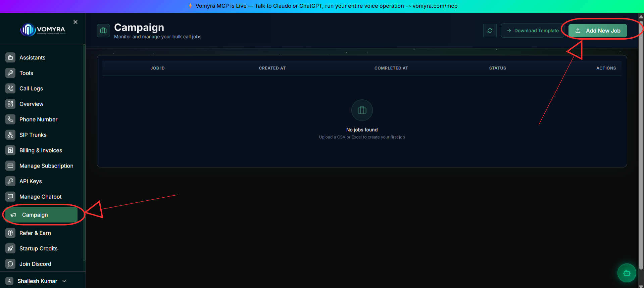Click the STATUS column header
This screenshot has width=644, height=288.
click(x=497, y=68)
